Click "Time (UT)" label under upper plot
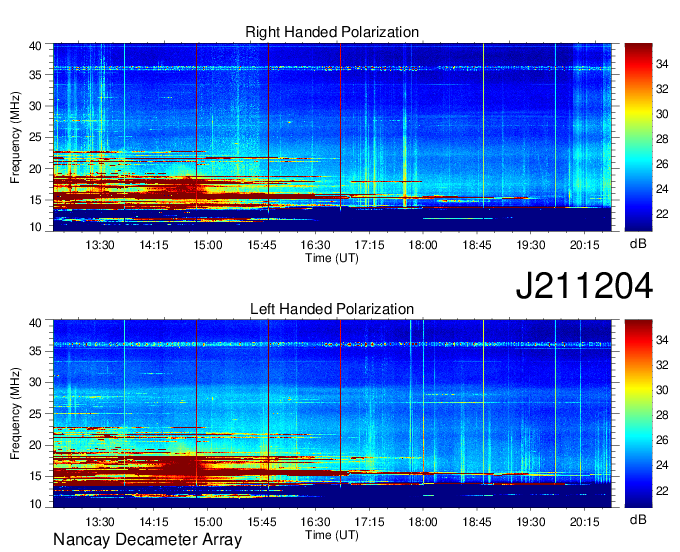680x552 pixels. [x=332, y=258]
